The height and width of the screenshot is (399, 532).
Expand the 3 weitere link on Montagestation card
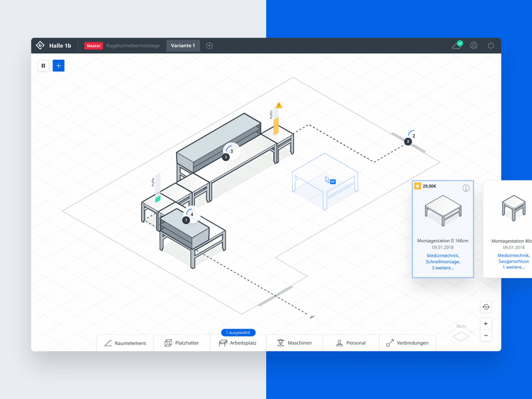[x=442, y=269]
